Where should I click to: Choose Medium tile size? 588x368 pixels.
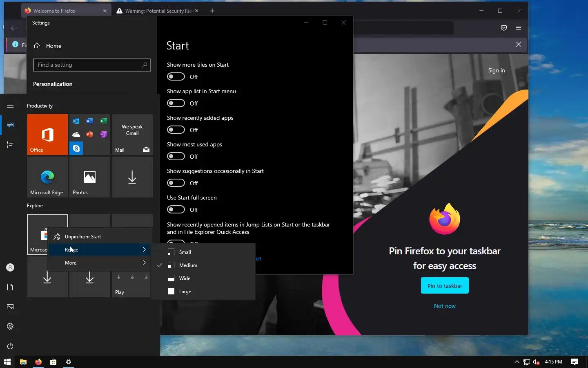[203, 265]
